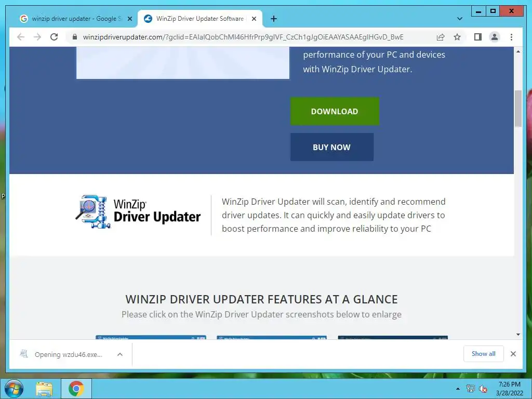Click the WinZip Driver Updater logo
Screen dimensions: 532x399
tap(138, 211)
